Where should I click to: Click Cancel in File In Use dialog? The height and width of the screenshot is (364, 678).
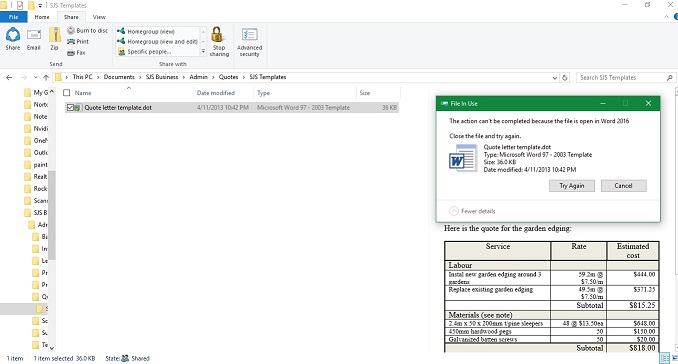[x=624, y=186]
